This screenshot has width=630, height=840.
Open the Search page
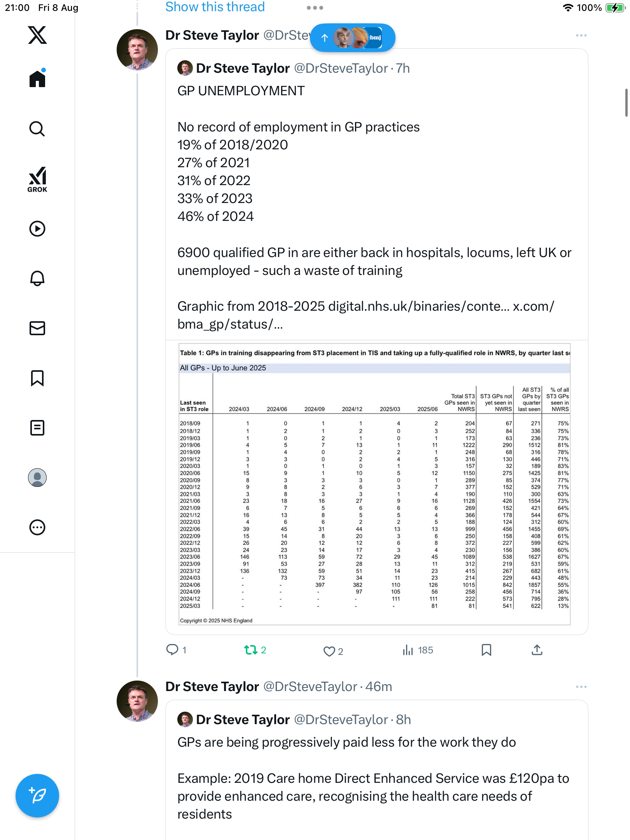(x=37, y=129)
